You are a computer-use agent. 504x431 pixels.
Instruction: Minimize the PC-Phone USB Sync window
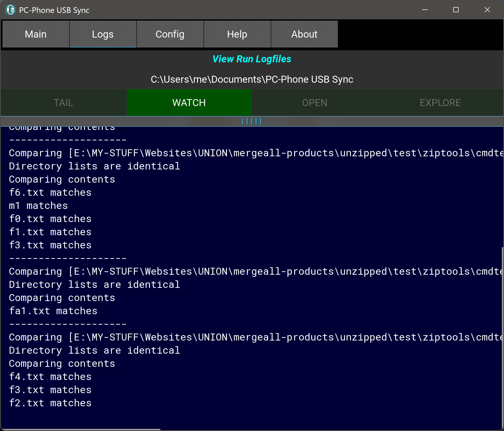tap(425, 10)
